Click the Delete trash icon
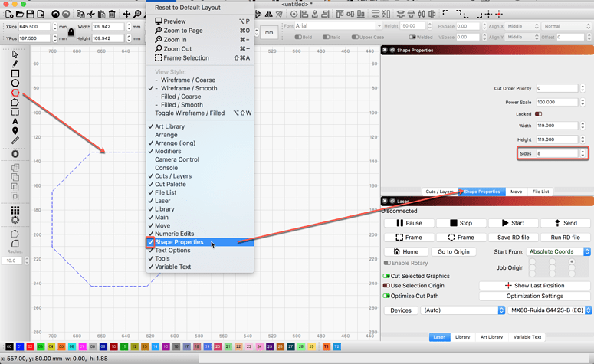 [112, 15]
